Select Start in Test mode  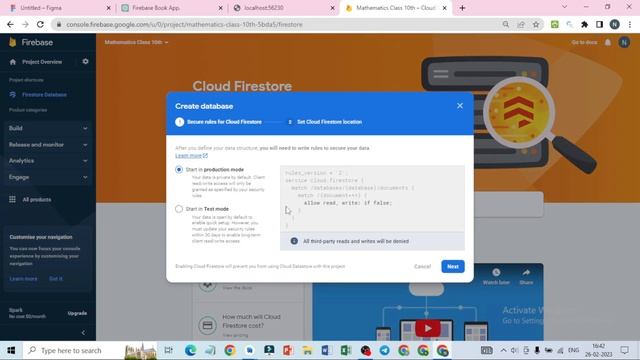coord(179,209)
